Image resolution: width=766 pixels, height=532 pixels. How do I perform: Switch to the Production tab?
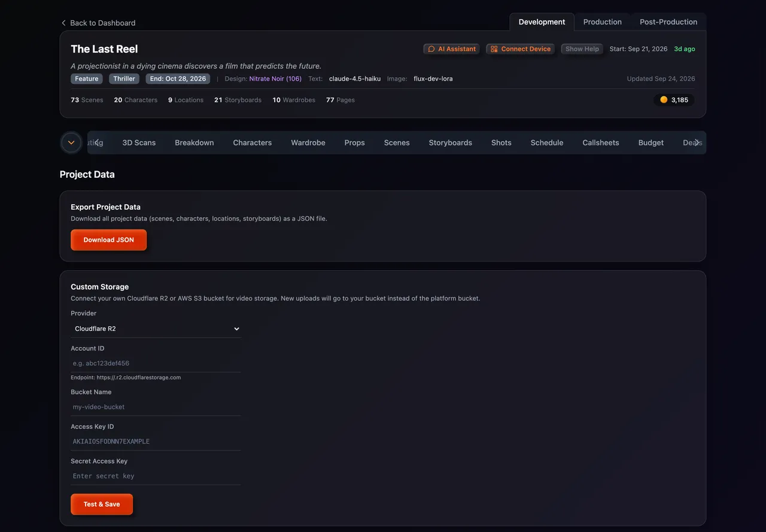point(602,22)
